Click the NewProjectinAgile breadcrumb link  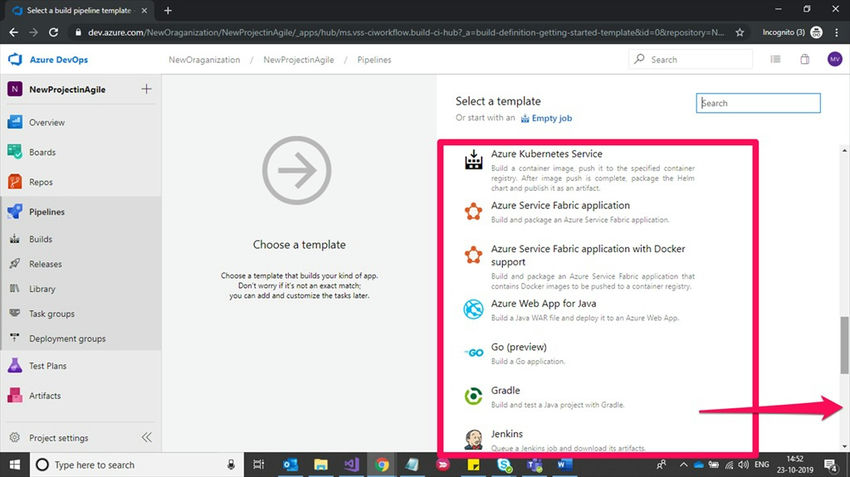click(x=299, y=60)
